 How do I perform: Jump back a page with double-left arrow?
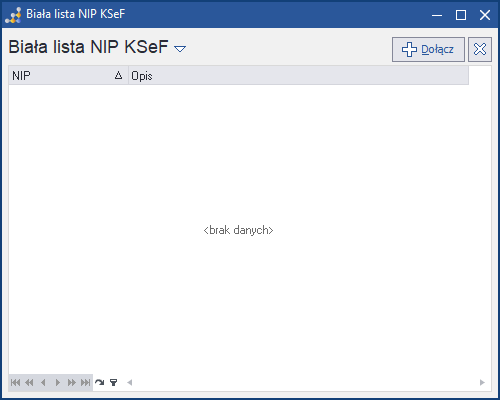(29, 382)
